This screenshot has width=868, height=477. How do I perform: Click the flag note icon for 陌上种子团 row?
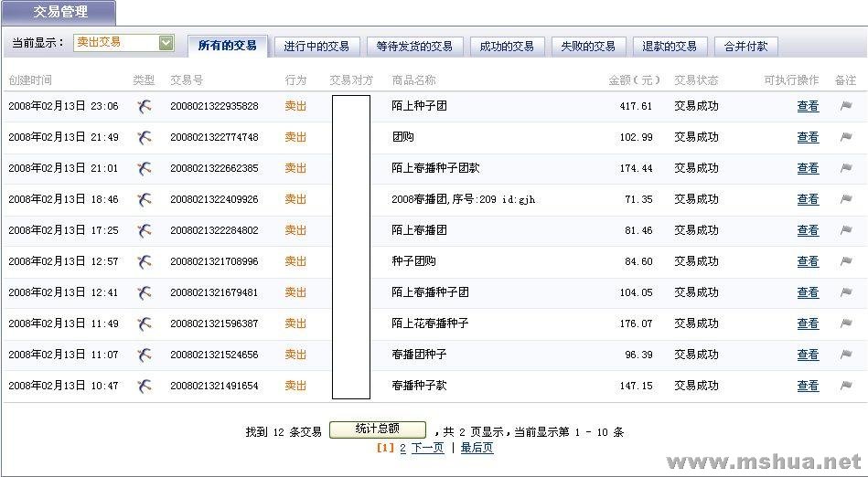[846, 106]
